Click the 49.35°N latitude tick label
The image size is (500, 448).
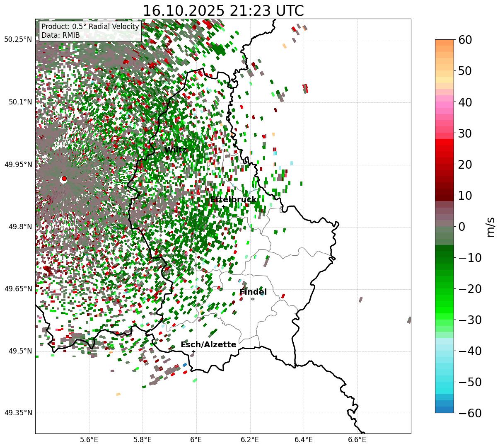click(18, 413)
